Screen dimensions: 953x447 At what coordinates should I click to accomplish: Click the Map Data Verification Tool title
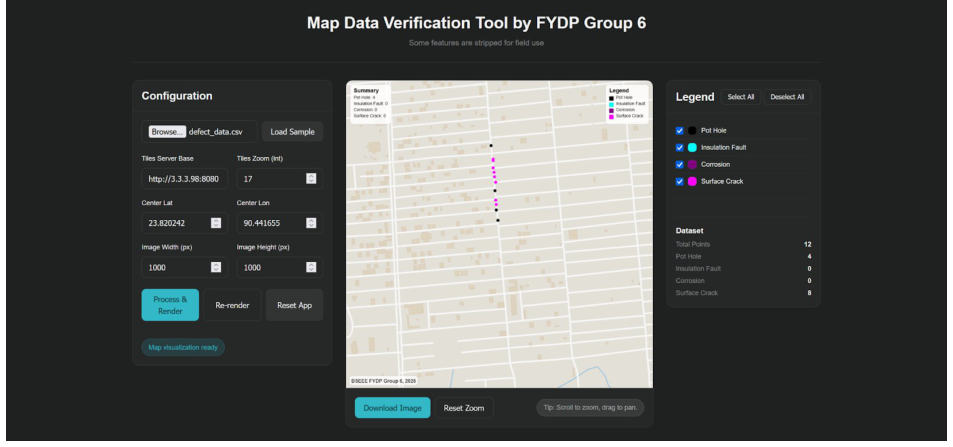point(476,23)
